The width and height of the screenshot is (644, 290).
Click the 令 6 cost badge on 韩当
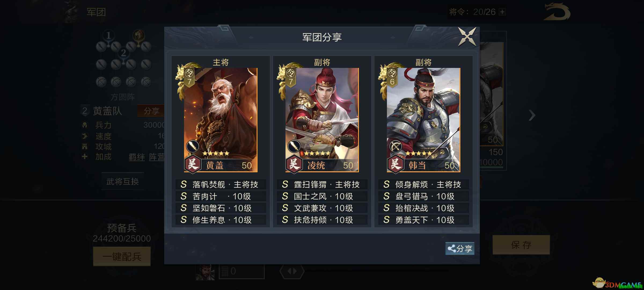click(x=392, y=77)
